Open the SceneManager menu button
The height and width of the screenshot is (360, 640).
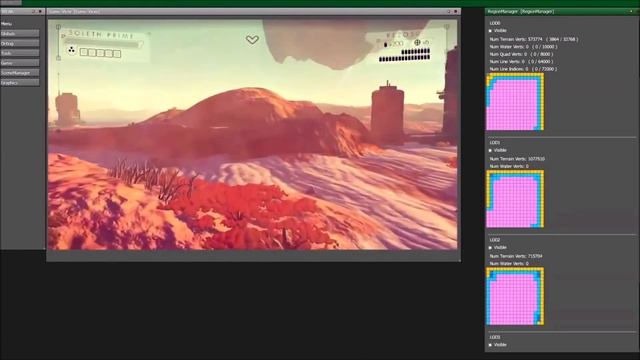pos(20,73)
